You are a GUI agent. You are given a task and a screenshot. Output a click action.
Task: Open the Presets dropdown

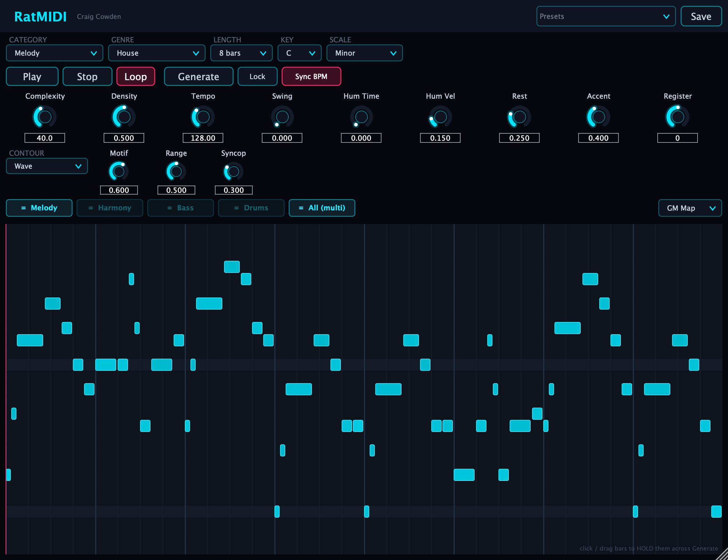[606, 16]
